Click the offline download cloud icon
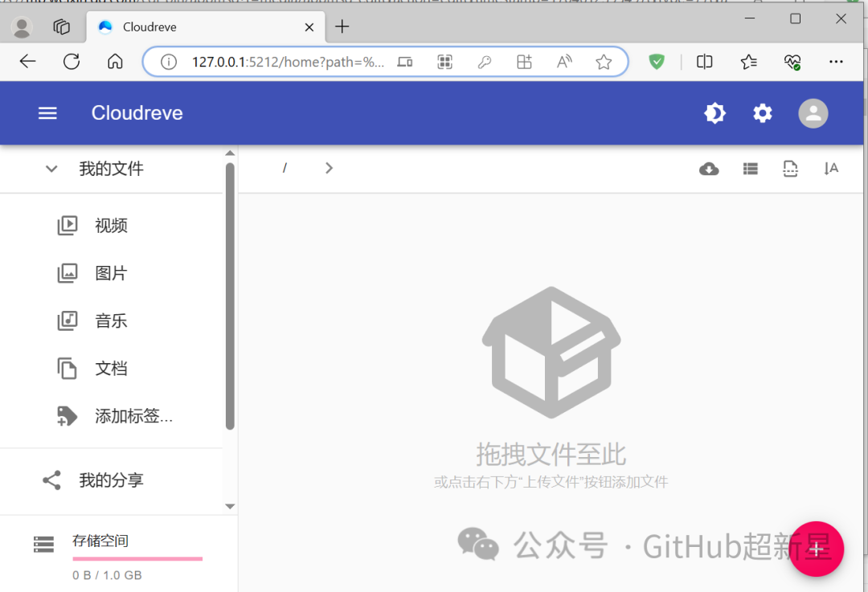This screenshot has height=592, width=868. [x=709, y=169]
